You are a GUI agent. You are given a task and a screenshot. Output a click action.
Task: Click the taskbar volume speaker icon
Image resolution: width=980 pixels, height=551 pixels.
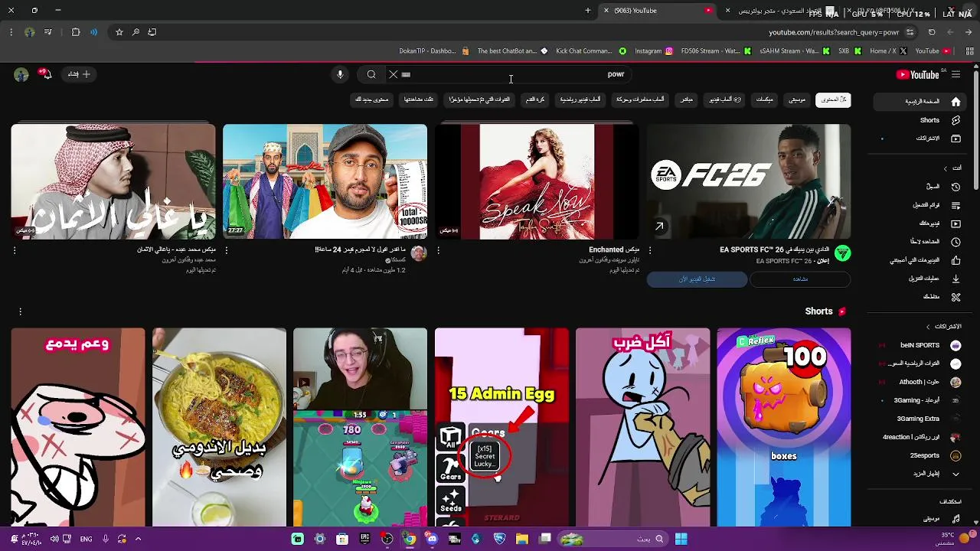[x=54, y=539]
